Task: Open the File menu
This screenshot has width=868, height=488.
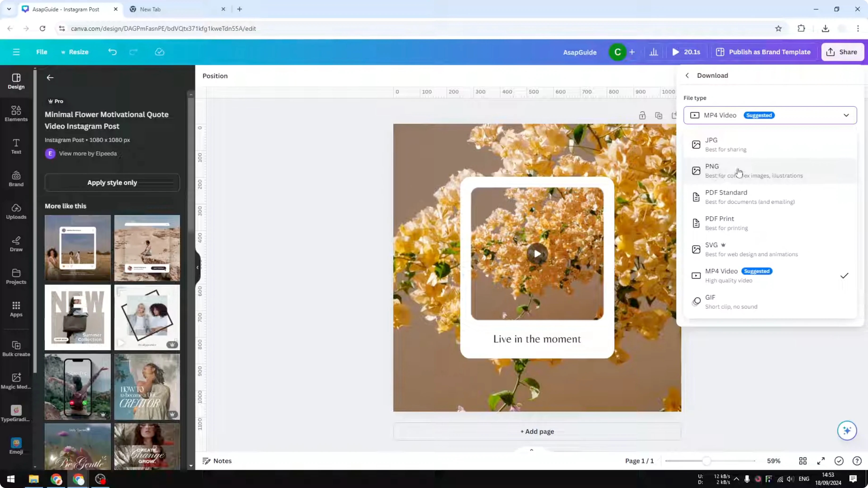Action: [x=42, y=52]
